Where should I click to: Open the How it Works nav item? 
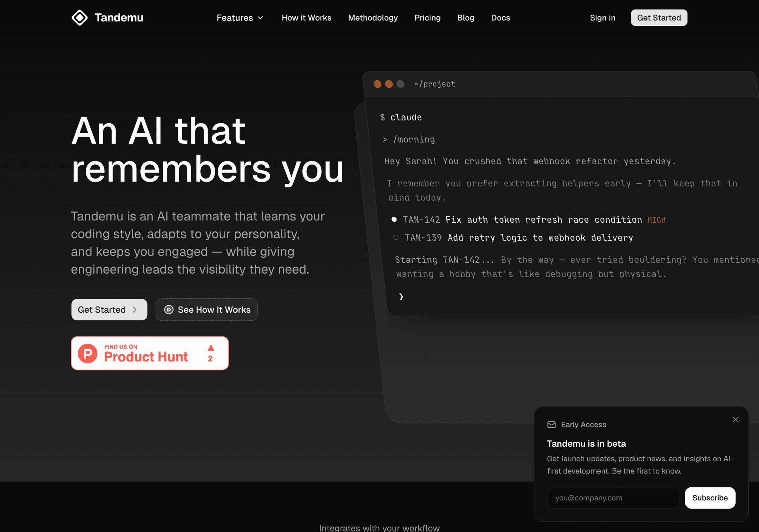[x=306, y=18]
